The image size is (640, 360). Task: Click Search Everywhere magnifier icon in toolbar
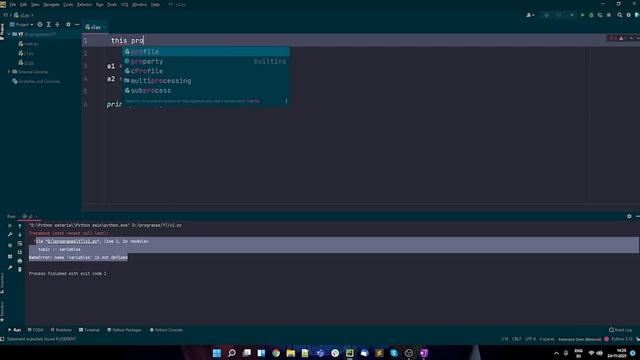620,15
